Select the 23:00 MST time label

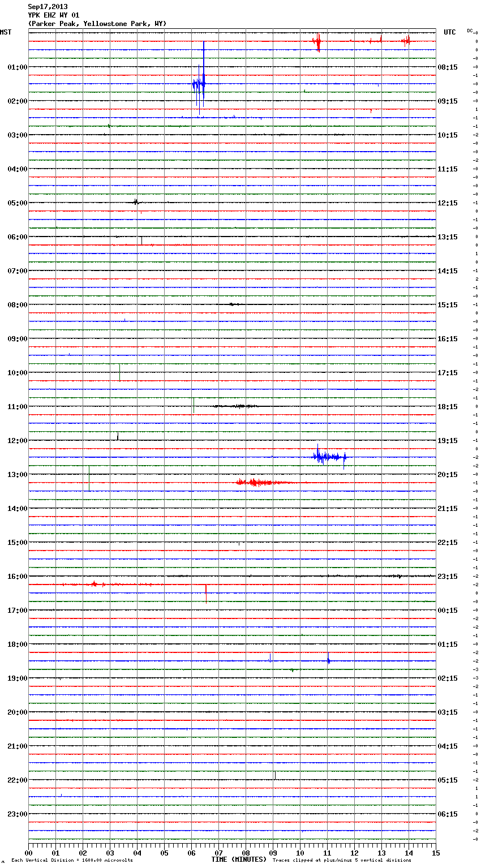[18, 814]
